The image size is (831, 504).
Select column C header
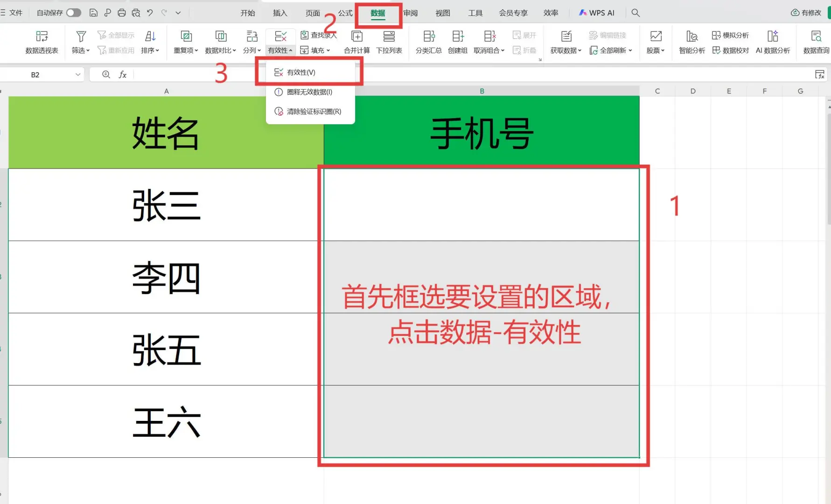point(657,91)
